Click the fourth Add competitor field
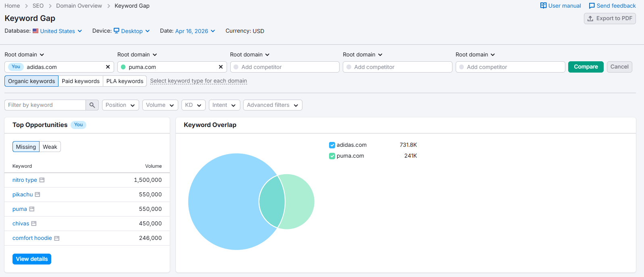This screenshot has height=277, width=644. coord(398,67)
